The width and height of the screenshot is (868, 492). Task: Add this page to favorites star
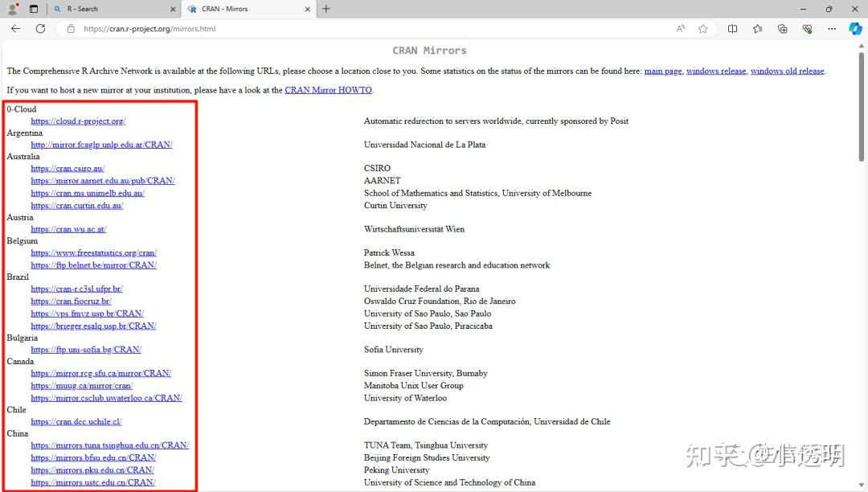(703, 29)
